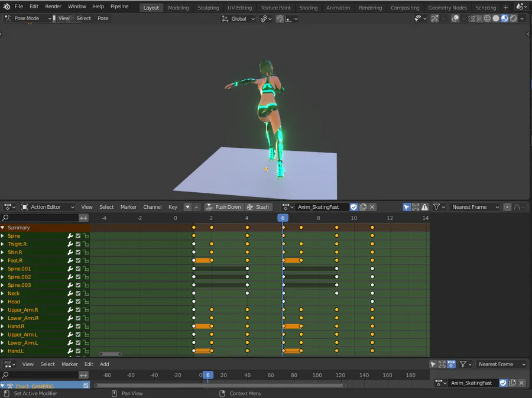
Task: Open the Global transform orientation dropdown
Action: 238,19
